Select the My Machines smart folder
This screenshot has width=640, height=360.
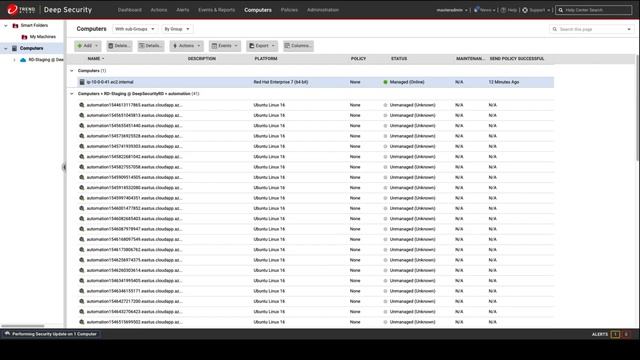(42, 37)
